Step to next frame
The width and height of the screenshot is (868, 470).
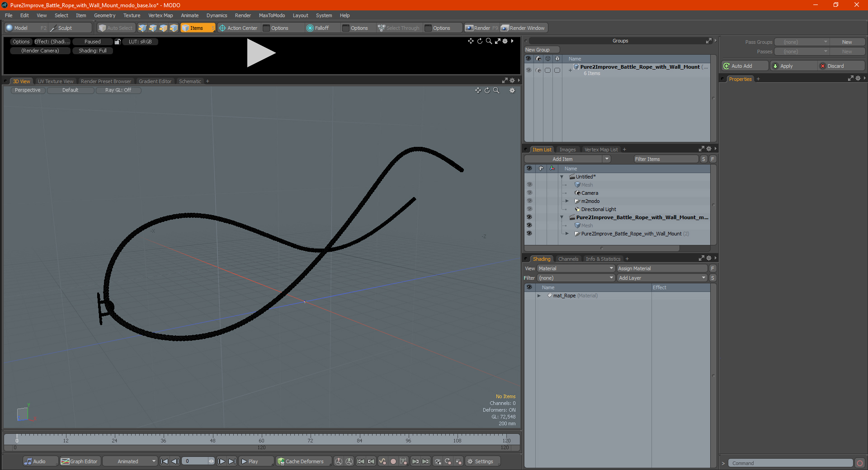221,461
